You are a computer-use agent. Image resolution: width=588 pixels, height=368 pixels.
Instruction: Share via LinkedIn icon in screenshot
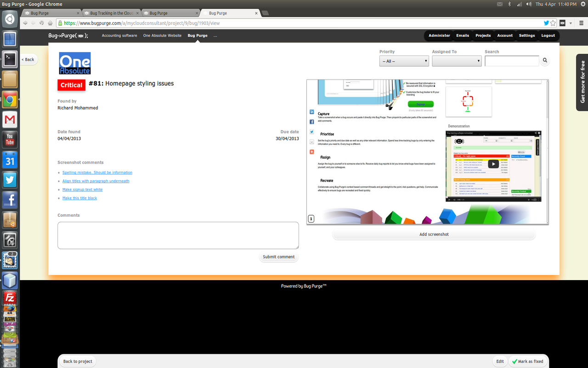tap(312, 112)
